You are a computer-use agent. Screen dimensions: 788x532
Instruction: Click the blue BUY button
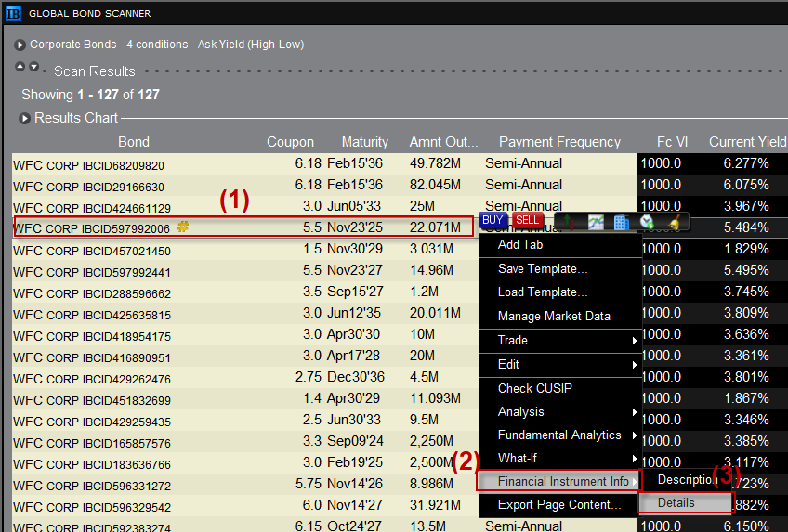coord(492,220)
